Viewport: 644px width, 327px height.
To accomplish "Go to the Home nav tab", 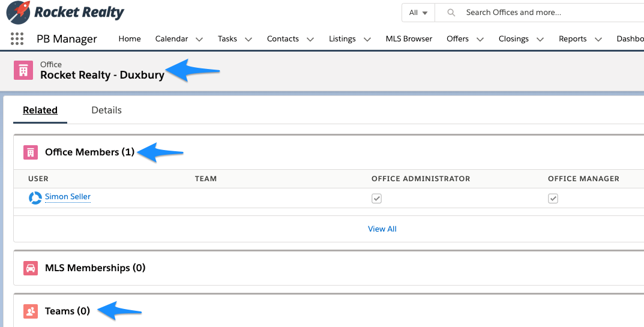I will [x=130, y=38].
